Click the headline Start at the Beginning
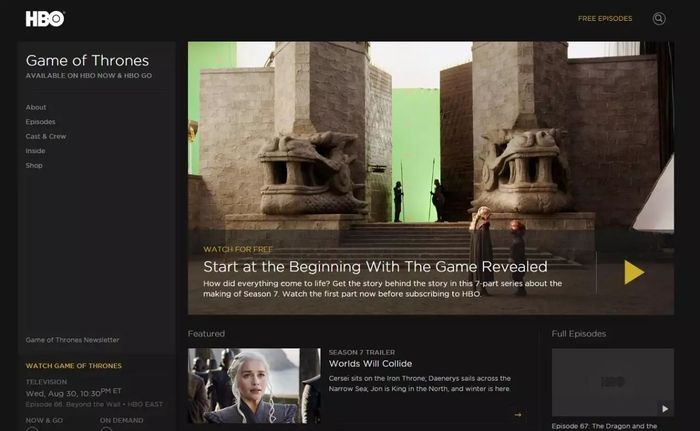 (375, 267)
